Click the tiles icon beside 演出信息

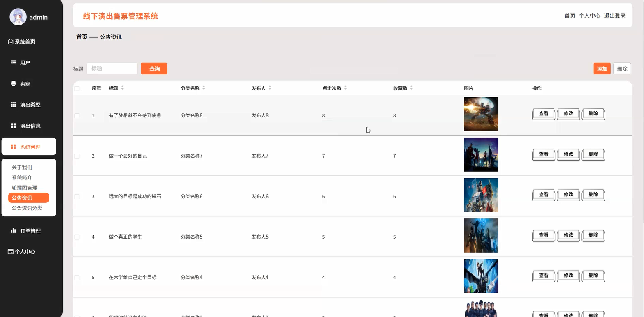(13, 126)
